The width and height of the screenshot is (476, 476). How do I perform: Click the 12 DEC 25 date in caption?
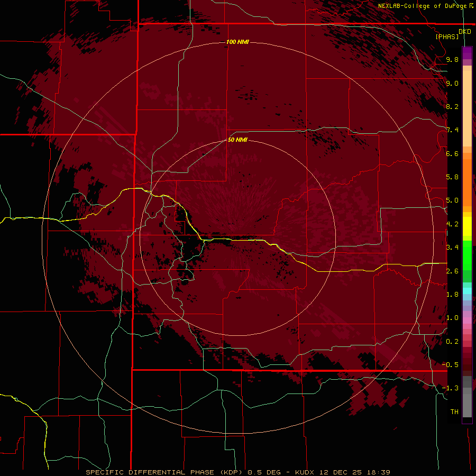342,472
